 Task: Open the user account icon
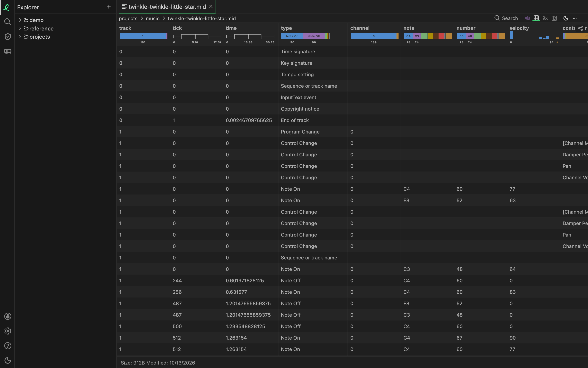8,316
